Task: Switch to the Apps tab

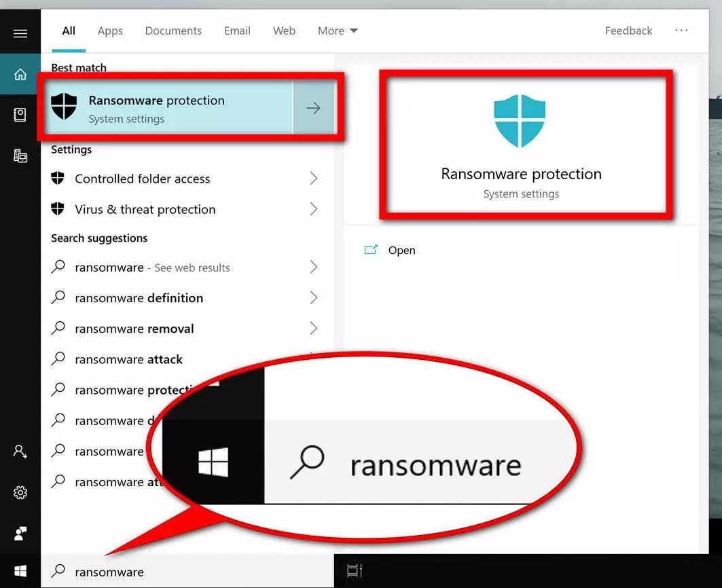Action: click(109, 31)
